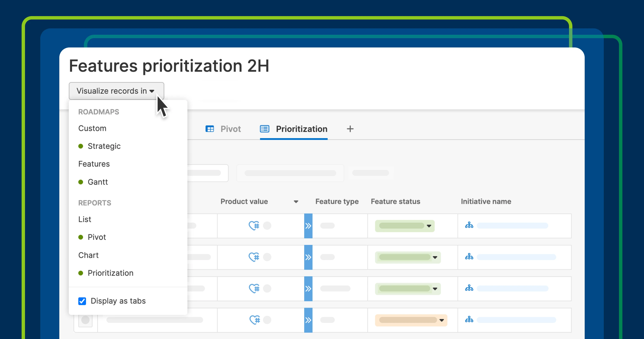644x339 pixels.
Task: Click third row's product value heart icon
Action: (254, 289)
